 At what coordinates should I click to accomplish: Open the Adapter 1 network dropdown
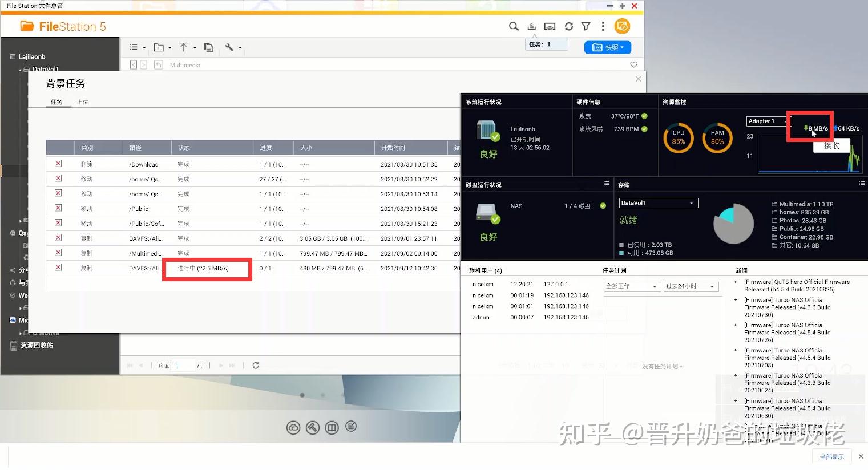click(x=768, y=121)
